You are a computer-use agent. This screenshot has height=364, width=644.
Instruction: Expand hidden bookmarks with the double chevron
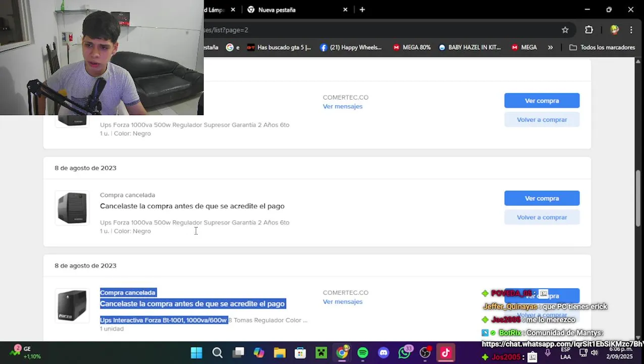(x=550, y=47)
